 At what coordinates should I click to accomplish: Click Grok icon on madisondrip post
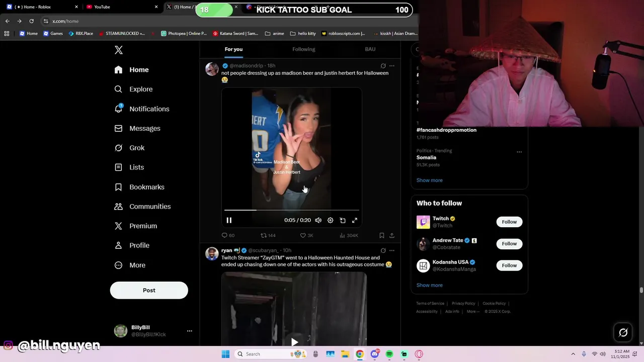383,66
